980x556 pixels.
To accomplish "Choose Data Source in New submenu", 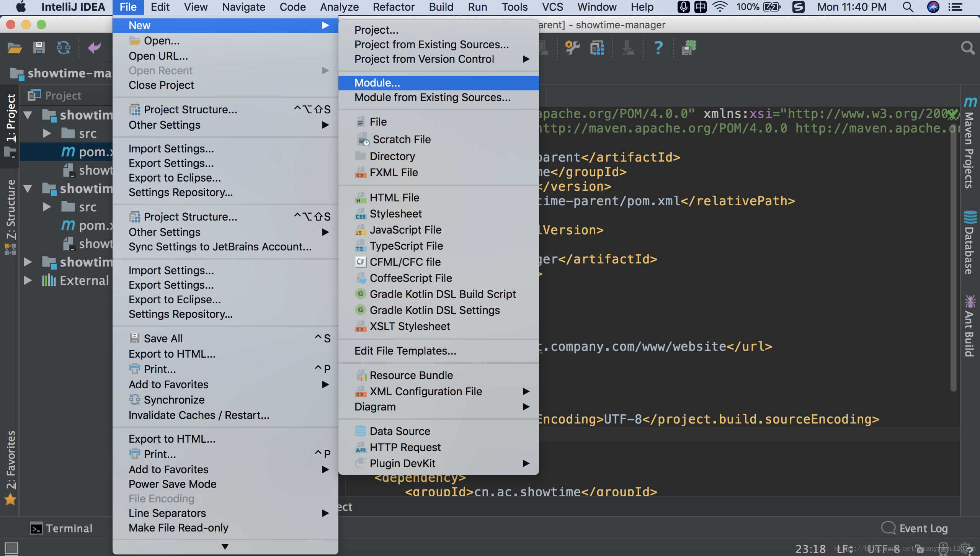I will (x=438, y=431).
